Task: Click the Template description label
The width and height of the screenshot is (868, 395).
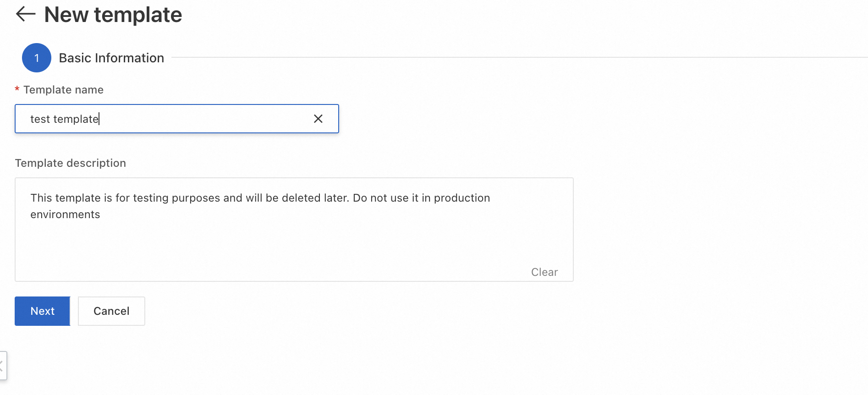Action: pyautogui.click(x=71, y=163)
